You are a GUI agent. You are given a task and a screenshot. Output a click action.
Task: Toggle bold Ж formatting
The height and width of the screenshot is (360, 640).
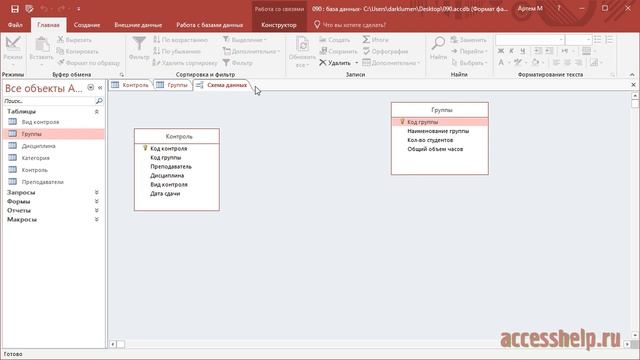501,51
